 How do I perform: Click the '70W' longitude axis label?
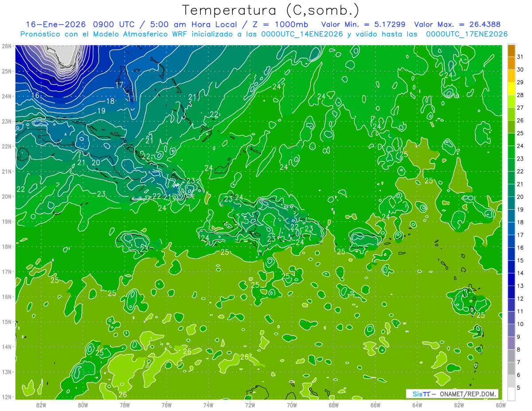coord(292,405)
